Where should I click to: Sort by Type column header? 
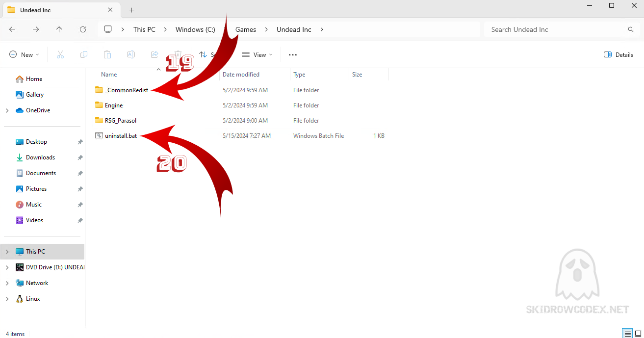pyautogui.click(x=299, y=75)
